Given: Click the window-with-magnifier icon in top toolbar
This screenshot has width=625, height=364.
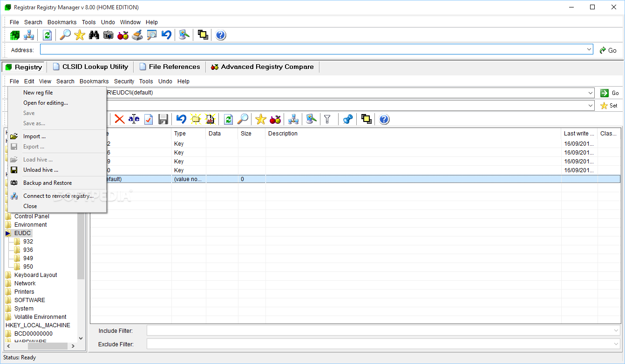Looking at the screenshot, I should click(152, 35).
